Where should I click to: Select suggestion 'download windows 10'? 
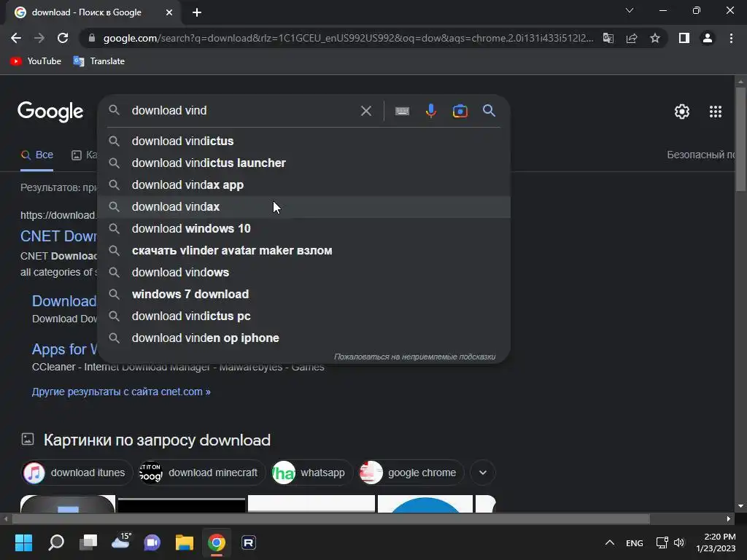pyautogui.click(x=303, y=228)
